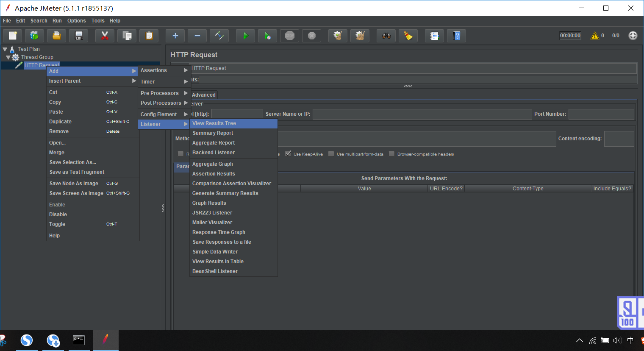Choose View Results Tree listener

pyautogui.click(x=234, y=123)
